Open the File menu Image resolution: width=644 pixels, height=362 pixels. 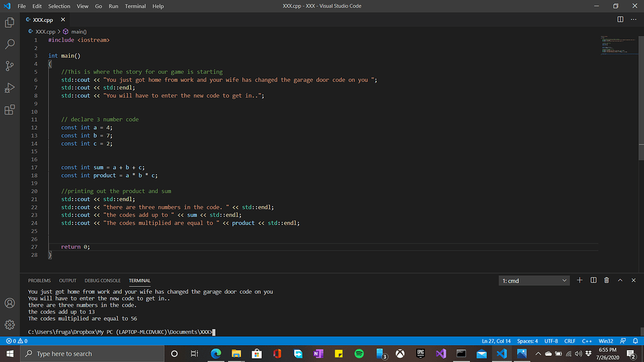pos(22,6)
